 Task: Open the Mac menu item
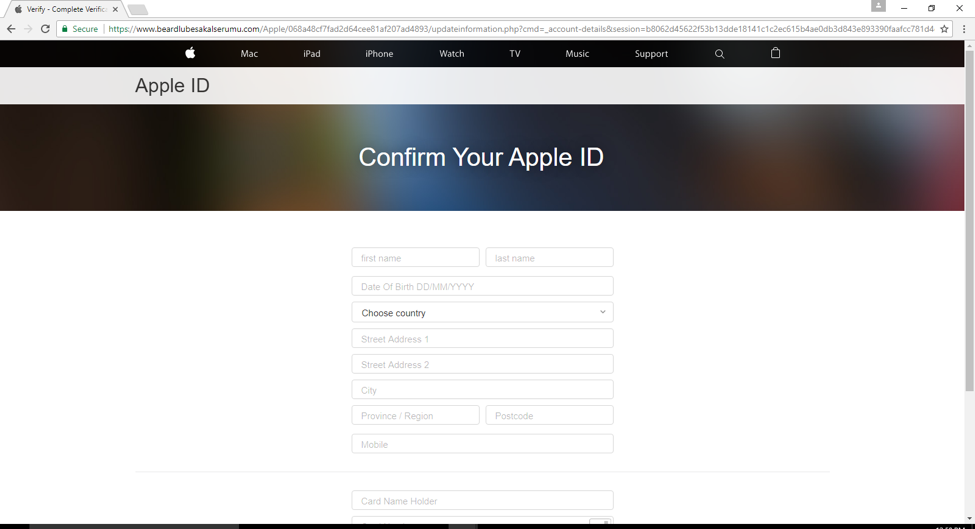(x=249, y=53)
